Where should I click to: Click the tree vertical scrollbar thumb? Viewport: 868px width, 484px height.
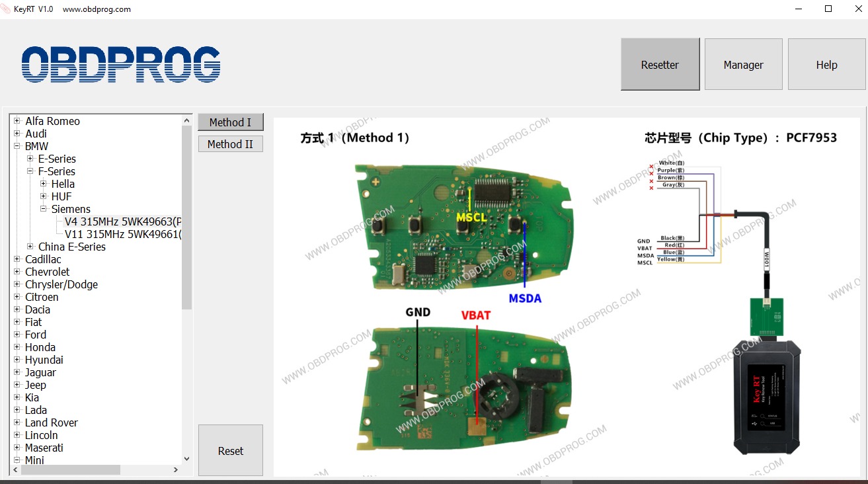point(186,217)
